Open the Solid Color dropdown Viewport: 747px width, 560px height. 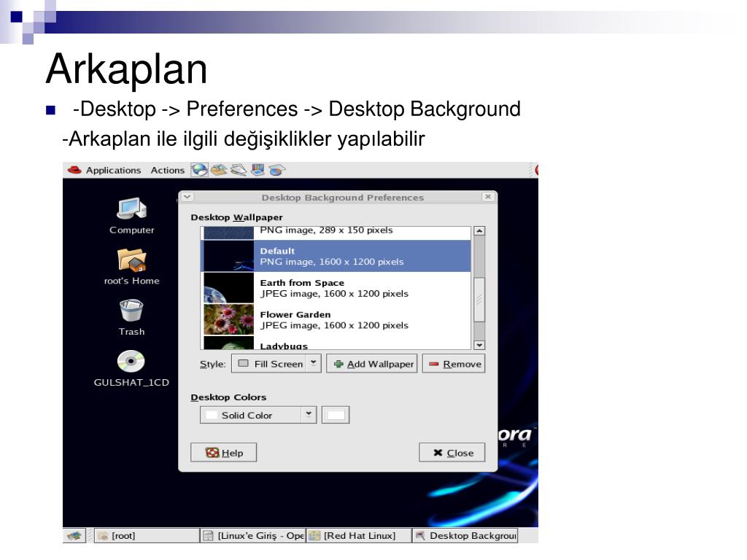(x=258, y=415)
